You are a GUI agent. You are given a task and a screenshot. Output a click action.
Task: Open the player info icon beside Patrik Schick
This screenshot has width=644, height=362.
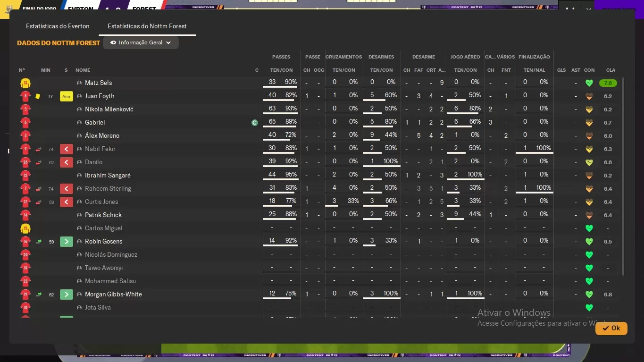(x=79, y=215)
